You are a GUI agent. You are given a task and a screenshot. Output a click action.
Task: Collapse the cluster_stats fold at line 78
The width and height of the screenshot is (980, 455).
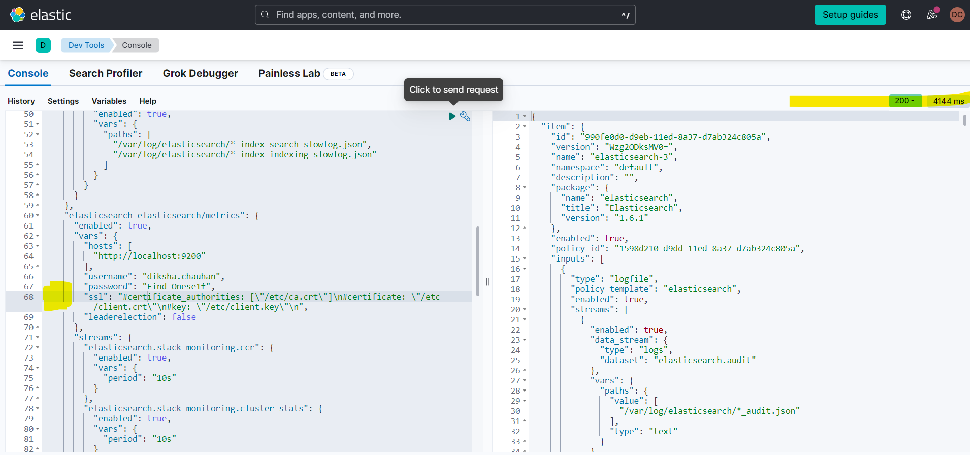pyautogui.click(x=38, y=409)
